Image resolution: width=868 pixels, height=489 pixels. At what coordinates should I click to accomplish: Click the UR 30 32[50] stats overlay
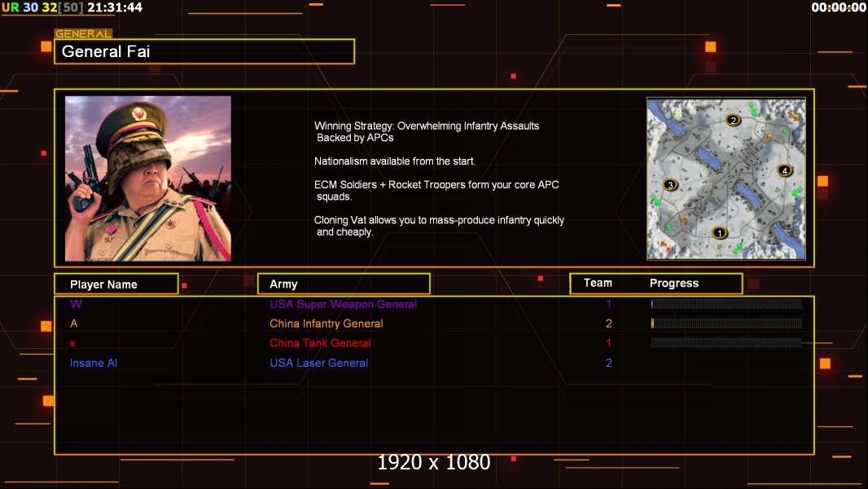[x=42, y=7]
